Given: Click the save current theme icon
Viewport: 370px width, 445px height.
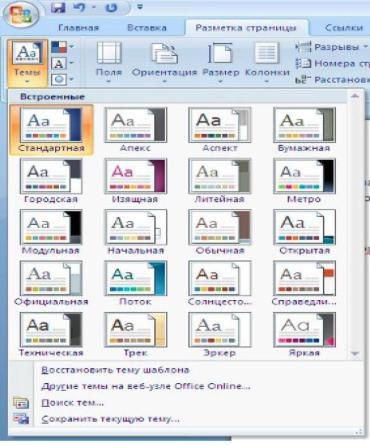Looking at the screenshot, I should tap(21, 418).
